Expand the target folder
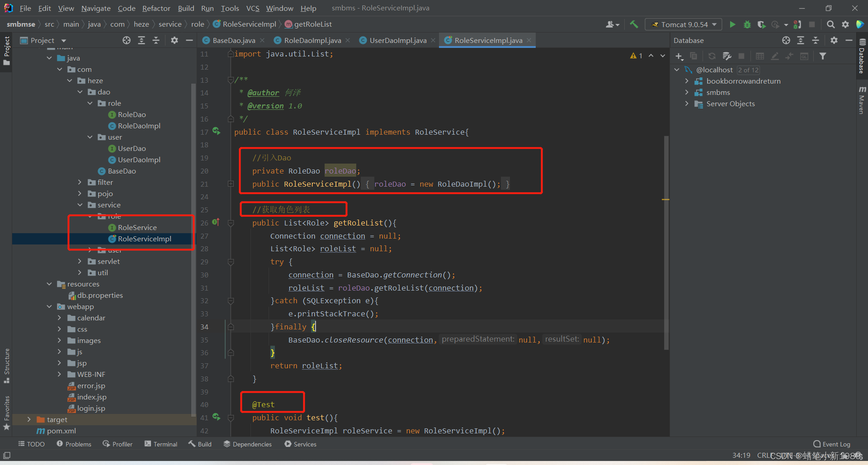Image resolution: width=868 pixels, height=465 pixels. pos(29,419)
